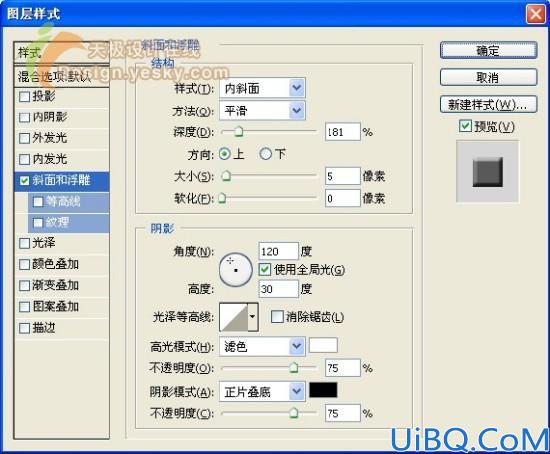Tick the 颜色叠加 color overlay checkbox

(x=24, y=265)
